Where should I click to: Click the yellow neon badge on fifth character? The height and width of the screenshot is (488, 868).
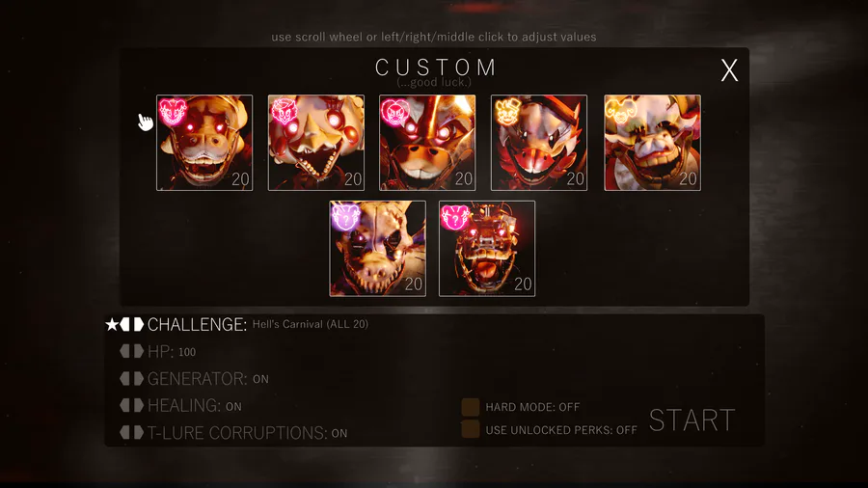620,112
